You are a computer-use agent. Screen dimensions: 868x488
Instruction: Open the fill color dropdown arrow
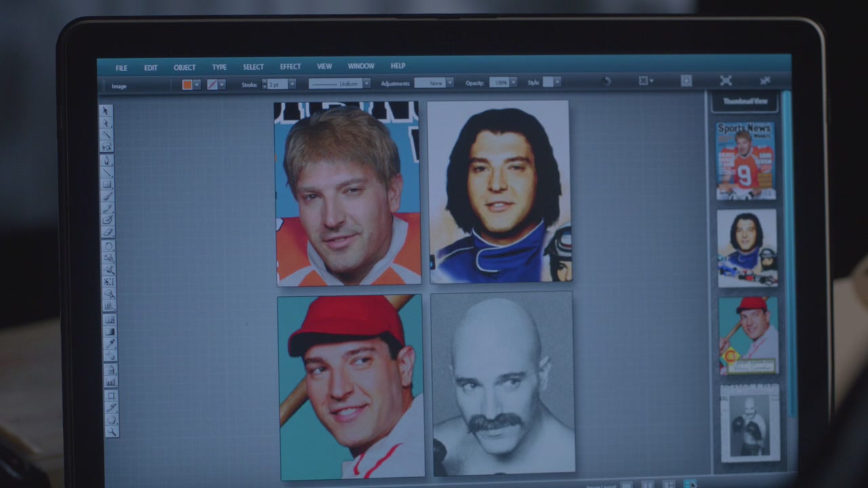(x=197, y=85)
